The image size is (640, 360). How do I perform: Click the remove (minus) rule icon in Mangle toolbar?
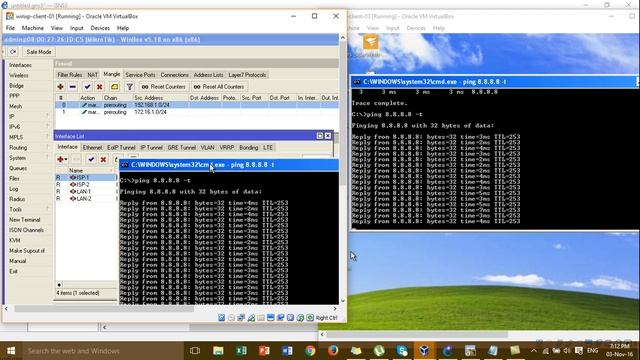(x=73, y=87)
